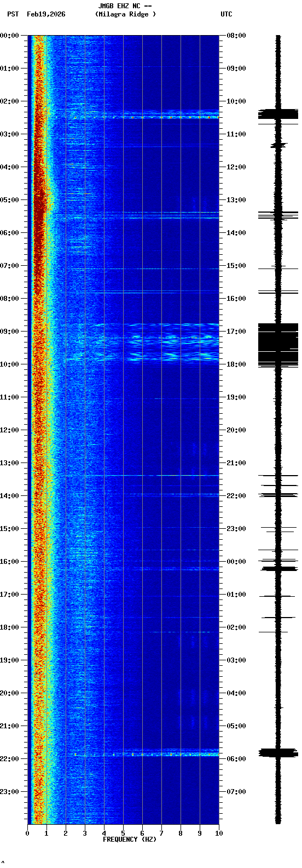Screen dimensions: 302x868
Task: Click the 08:00 UTC time label
Action: [236, 36]
